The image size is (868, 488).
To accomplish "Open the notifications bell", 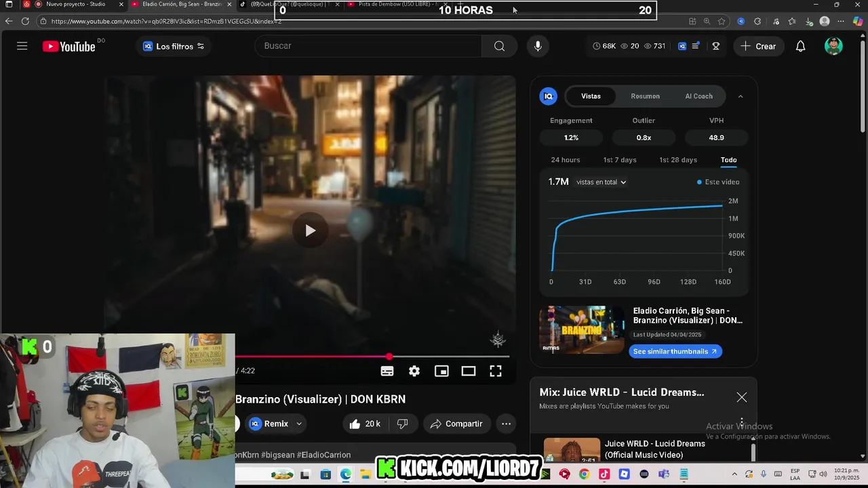I will 800,46.
